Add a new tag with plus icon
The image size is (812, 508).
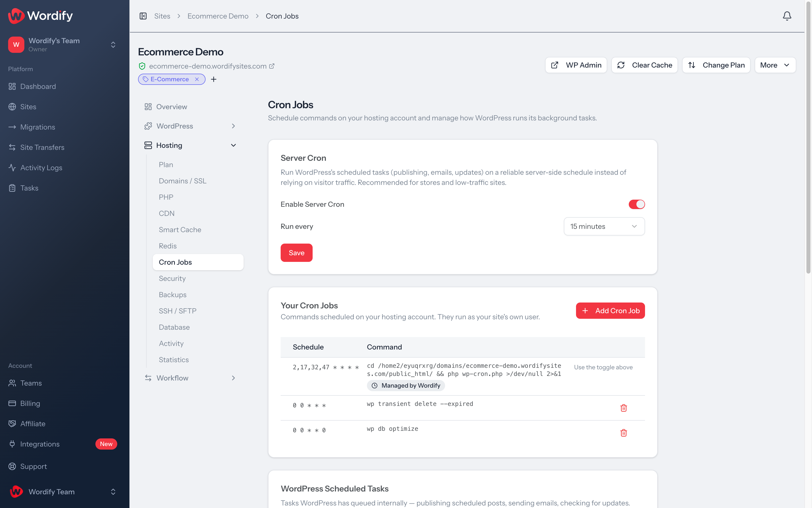[214, 79]
